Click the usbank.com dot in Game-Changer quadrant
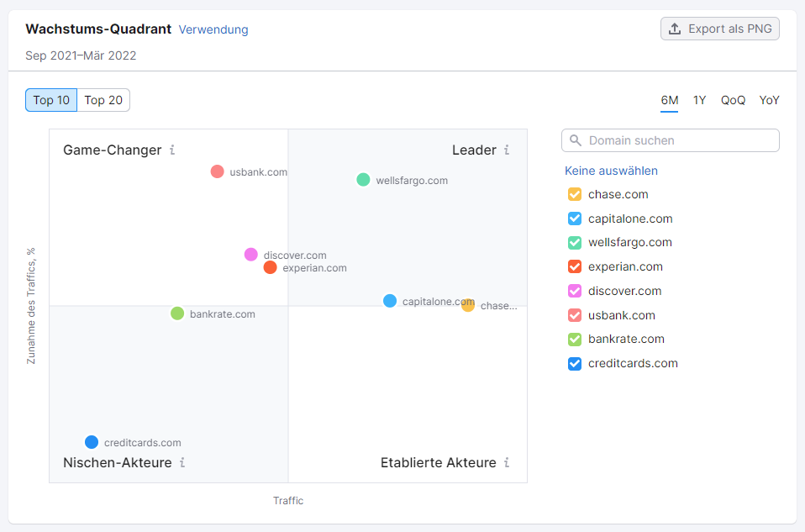This screenshot has width=805, height=532. pyautogui.click(x=217, y=171)
